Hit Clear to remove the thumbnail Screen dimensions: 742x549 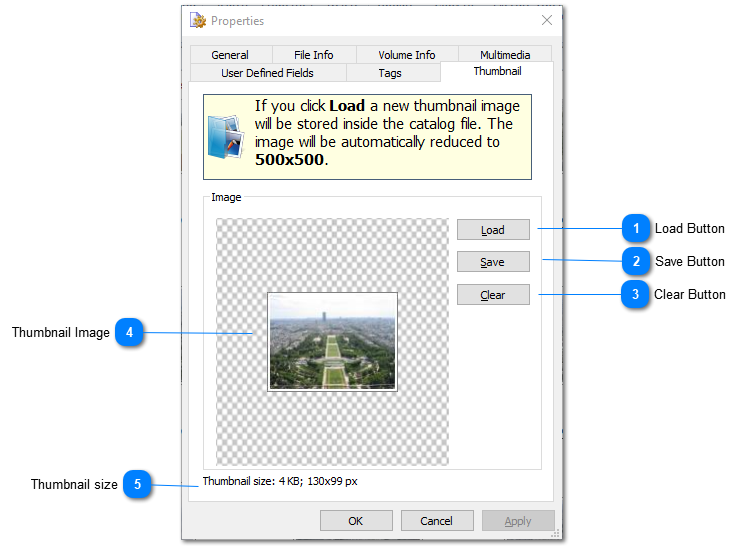click(x=493, y=295)
